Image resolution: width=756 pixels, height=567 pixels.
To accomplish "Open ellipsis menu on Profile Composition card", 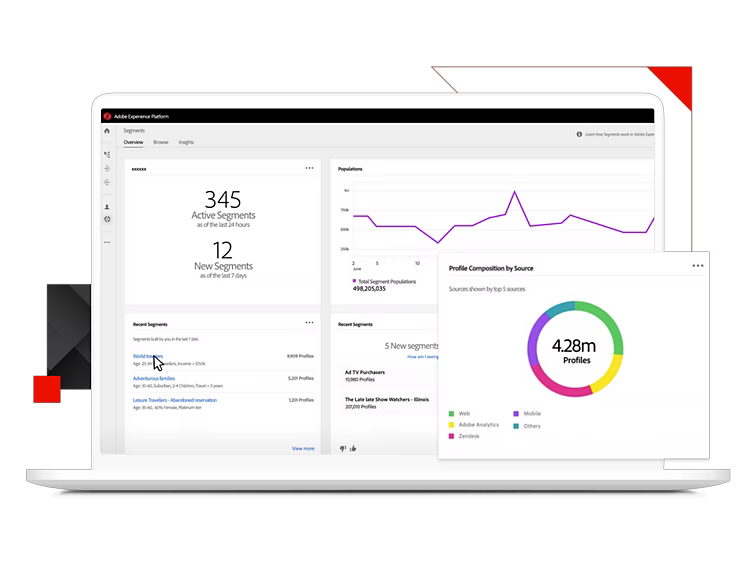I will 698,266.
